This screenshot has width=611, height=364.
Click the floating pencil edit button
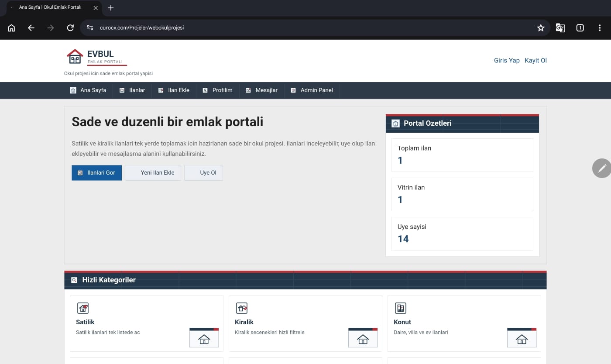point(602,168)
